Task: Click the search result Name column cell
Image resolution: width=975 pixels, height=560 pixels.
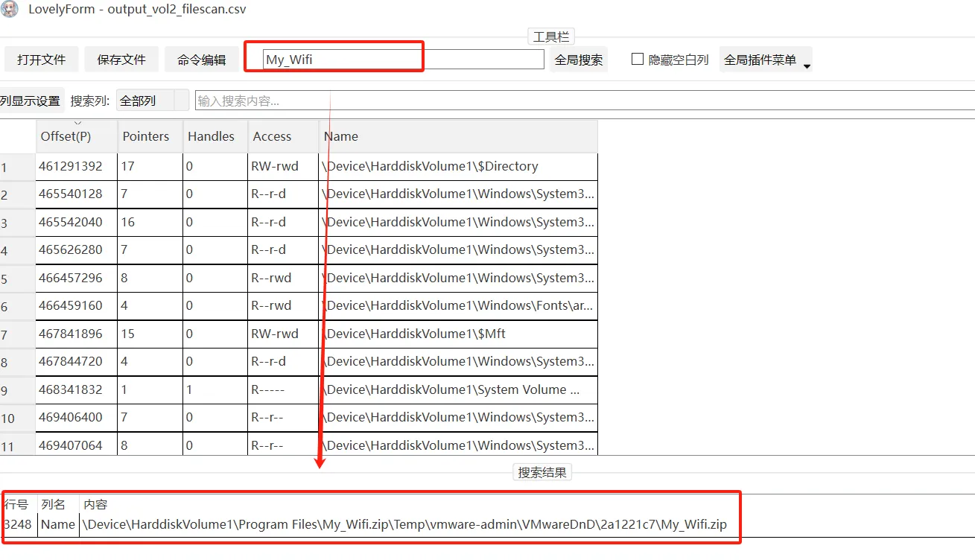Action: coord(58,524)
